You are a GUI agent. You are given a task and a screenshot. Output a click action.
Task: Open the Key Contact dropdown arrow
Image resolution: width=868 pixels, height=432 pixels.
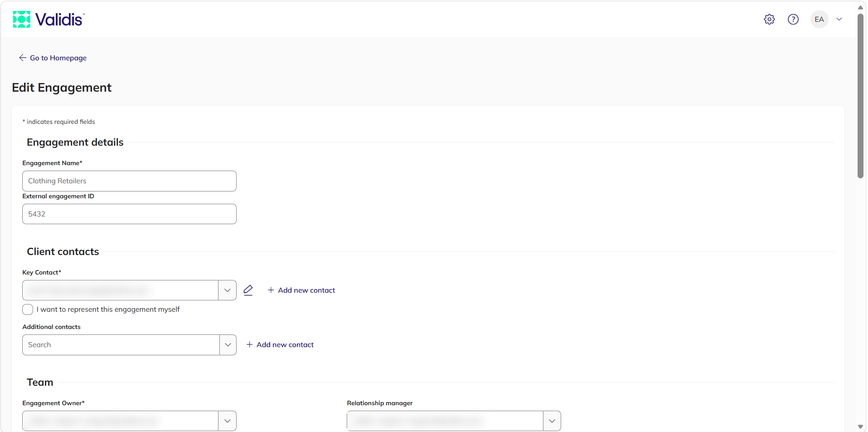228,290
